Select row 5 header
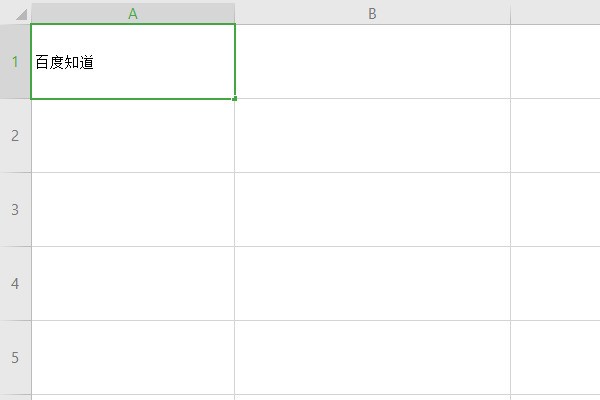 (15, 357)
